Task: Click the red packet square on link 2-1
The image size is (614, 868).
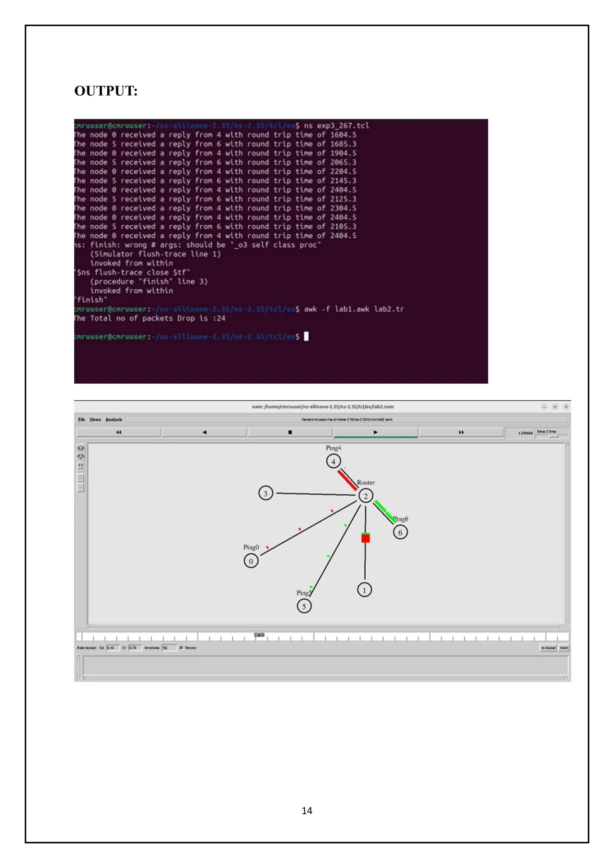Action: (x=365, y=538)
